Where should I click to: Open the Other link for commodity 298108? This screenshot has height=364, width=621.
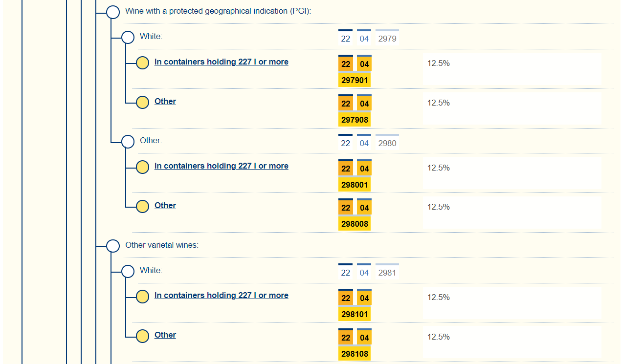pyautogui.click(x=165, y=335)
